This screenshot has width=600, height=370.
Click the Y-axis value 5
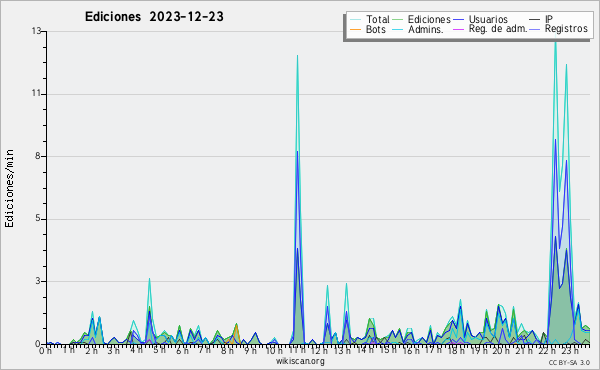click(38, 219)
